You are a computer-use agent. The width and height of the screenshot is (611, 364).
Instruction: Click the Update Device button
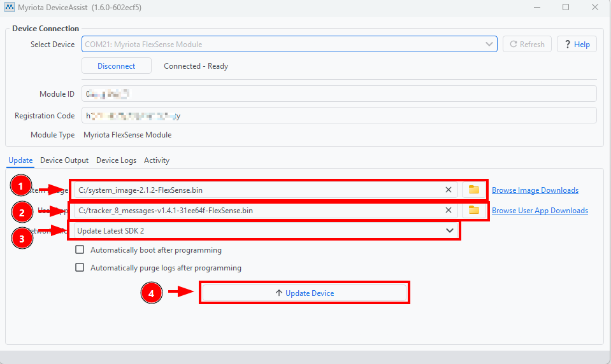pos(305,293)
